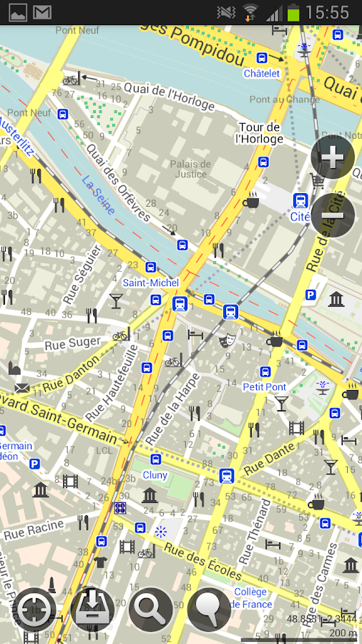Tap the cocktail bar icon near Saint-Michel
Screen dimensions: 362x644
click(x=116, y=301)
